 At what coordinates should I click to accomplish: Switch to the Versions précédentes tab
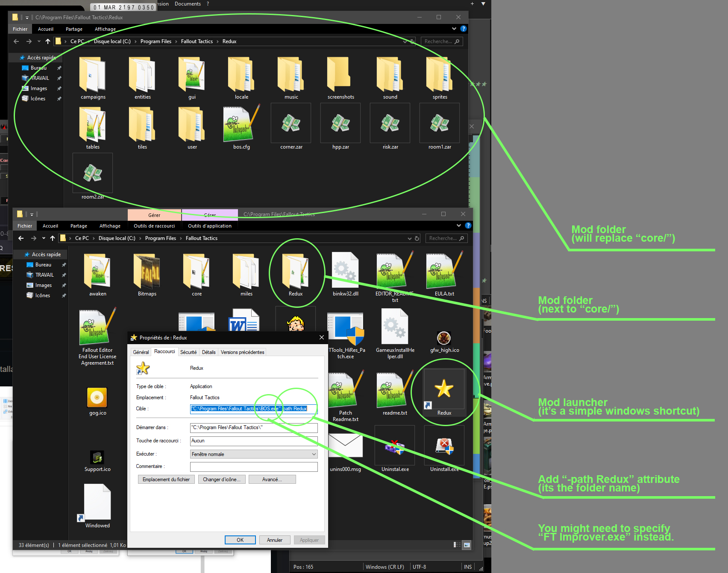coord(242,352)
